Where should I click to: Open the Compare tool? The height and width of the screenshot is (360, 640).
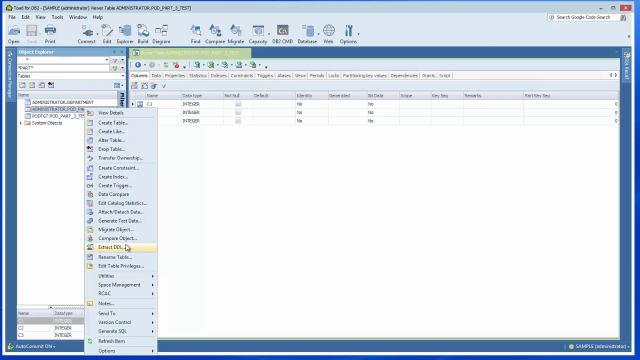tap(215, 34)
